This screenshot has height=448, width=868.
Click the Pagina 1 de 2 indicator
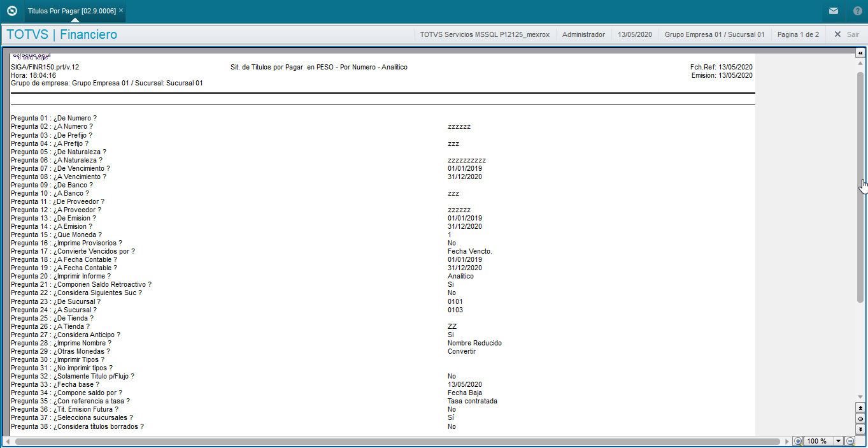pyautogui.click(x=798, y=34)
